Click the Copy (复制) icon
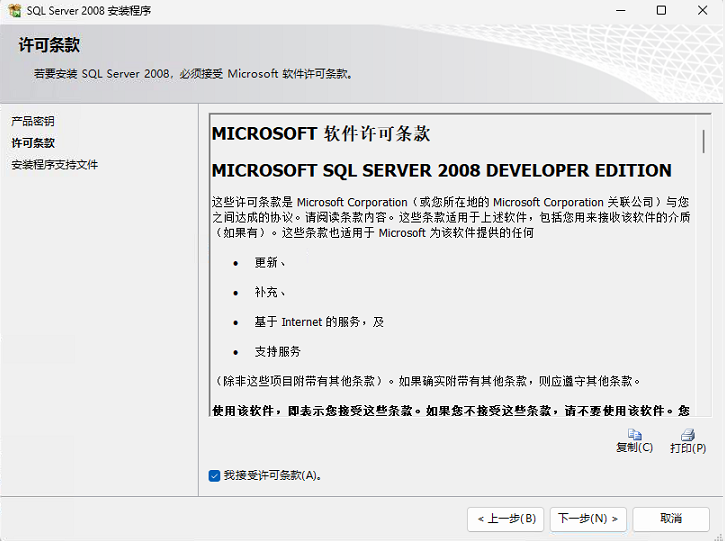This screenshot has width=725, height=541. (634, 434)
